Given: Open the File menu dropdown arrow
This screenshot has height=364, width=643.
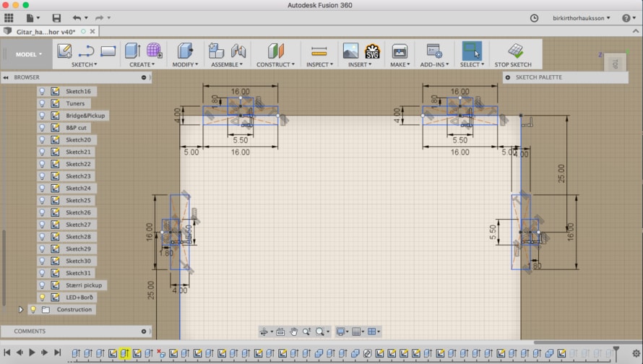Looking at the screenshot, I should coord(38,18).
